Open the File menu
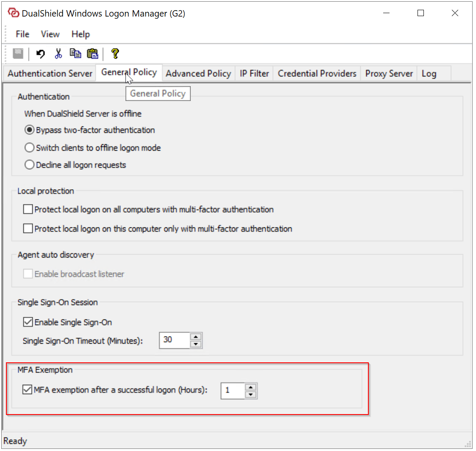This screenshot has height=451, width=476. pyautogui.click(x=22, y=34)
